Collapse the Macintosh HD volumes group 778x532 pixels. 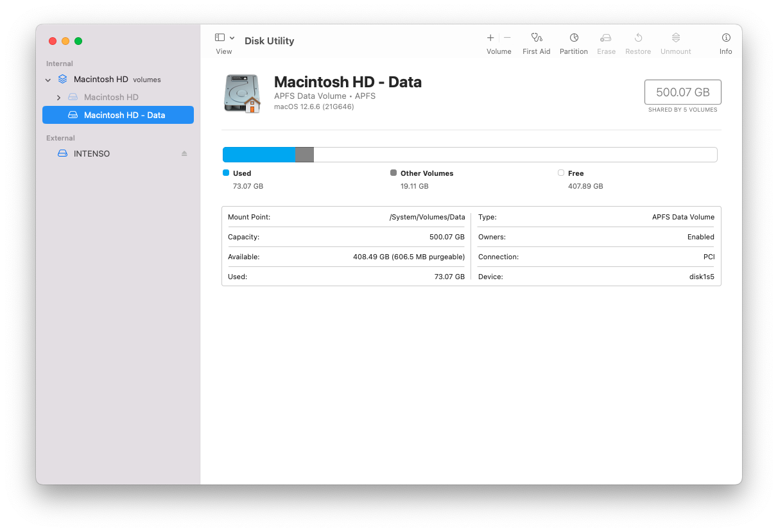pyautogui.click(x=48, y=79)
